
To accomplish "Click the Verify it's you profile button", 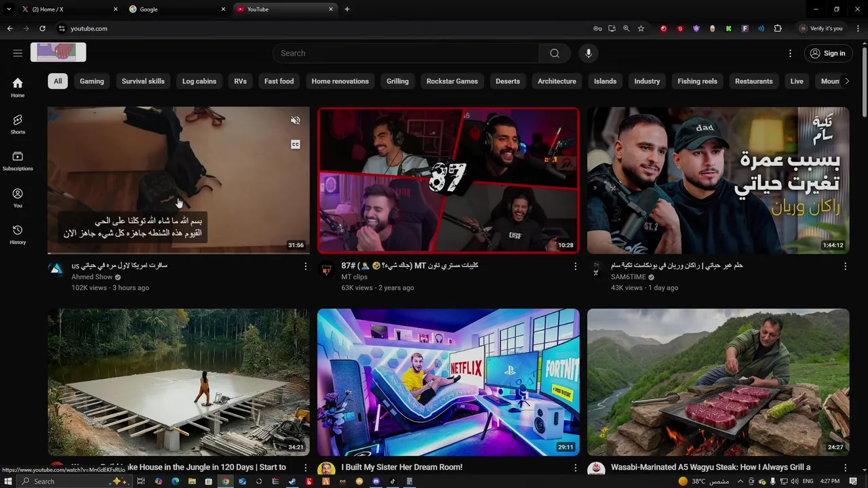I will (821, 28).
